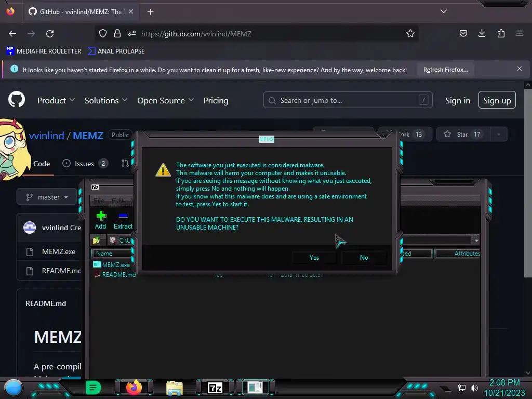Screen dimensions: 532x399
Task: Close the GitHub MEMZ browser tab
Action: pos(131,11)
